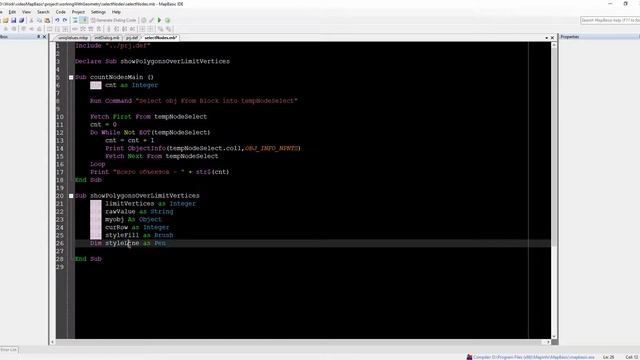
Task: Click the Undo arrow icon
Action: click(x=57, y=20)
